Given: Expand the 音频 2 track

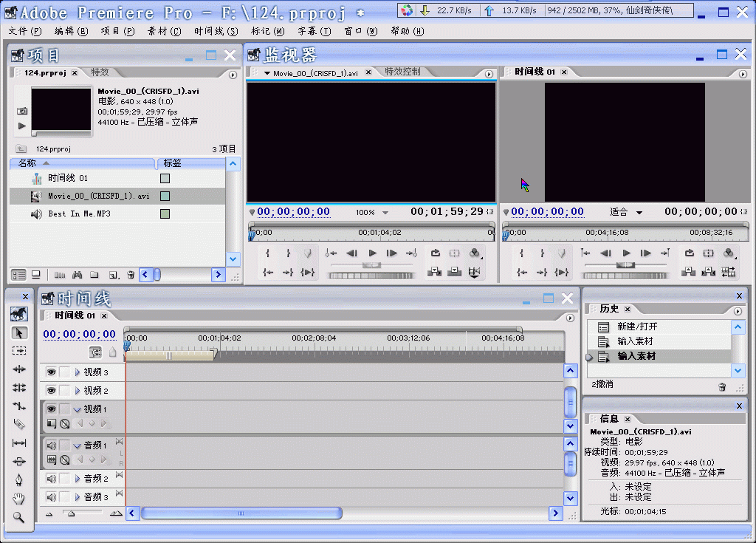Looking at the screenshot, I should coord(77,478).
